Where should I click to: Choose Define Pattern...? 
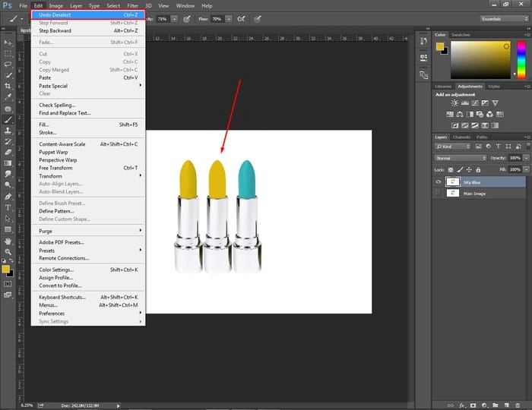(x=88, y=211)
